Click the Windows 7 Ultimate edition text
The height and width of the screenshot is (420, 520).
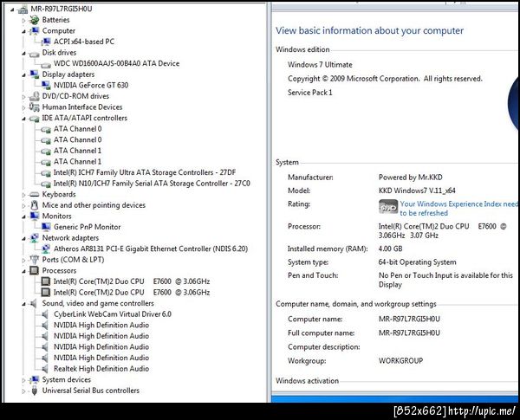pyautogui.click(x=320, y=65)
